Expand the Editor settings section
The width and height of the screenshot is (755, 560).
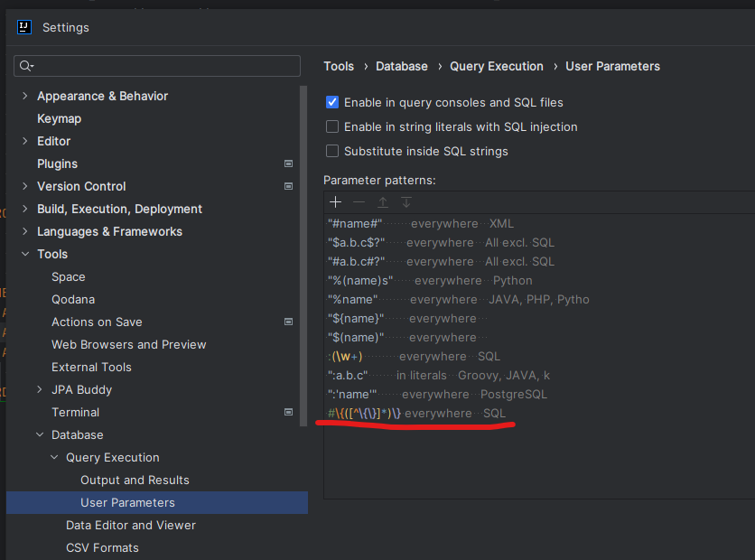pos(25,141)
